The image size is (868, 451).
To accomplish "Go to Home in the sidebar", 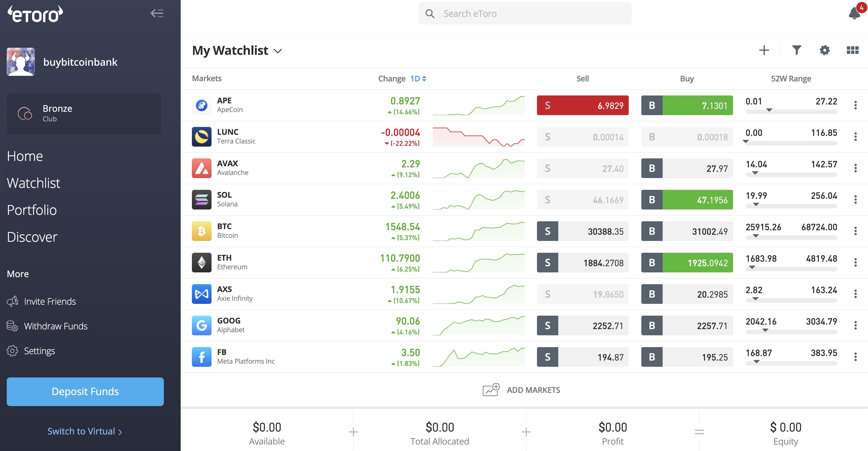I will (x=25, y=156).
